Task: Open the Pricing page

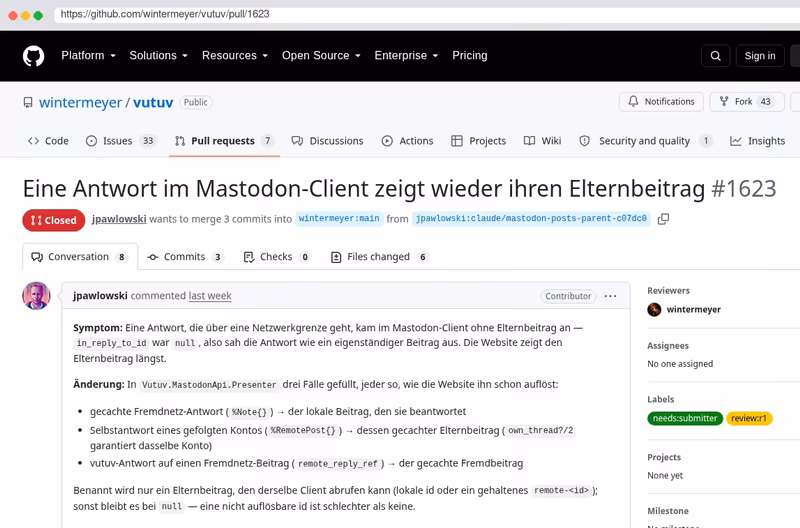Action: [x=469, y=56]
